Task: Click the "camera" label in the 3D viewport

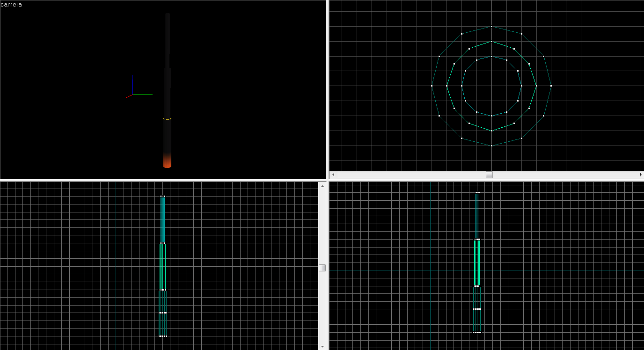Action: coord(11,5)
